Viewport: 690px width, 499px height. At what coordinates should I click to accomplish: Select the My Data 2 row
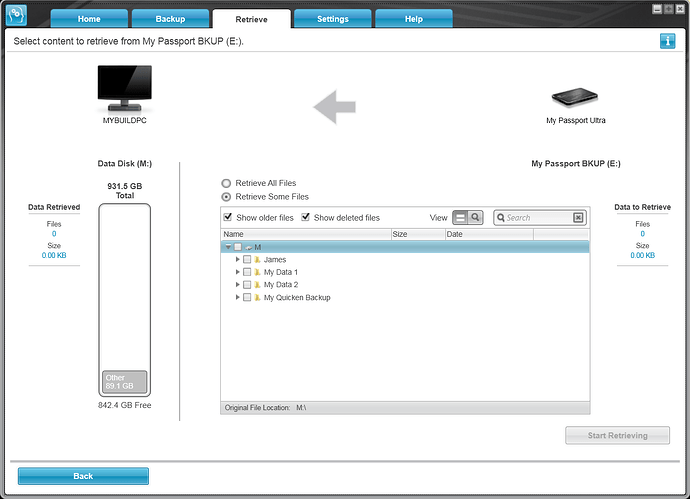tap(405, 285)
